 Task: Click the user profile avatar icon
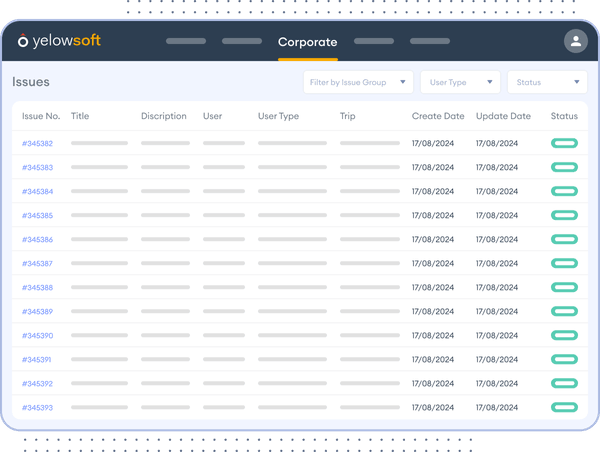click(575, 41)
